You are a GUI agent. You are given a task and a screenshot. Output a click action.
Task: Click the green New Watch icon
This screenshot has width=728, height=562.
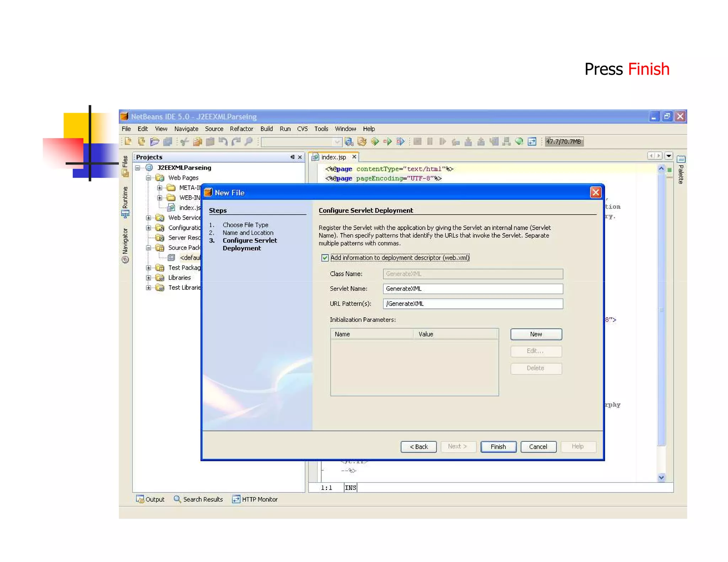click(x=519, y=141)
